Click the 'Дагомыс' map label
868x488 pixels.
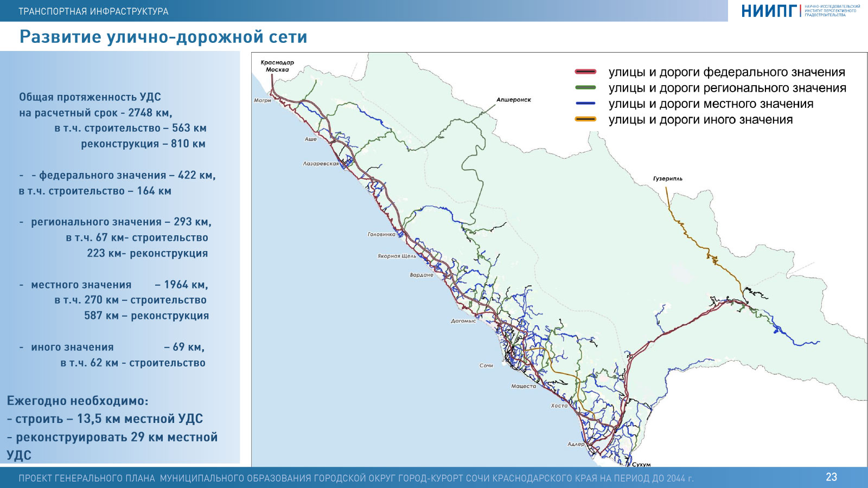pos(463,321)
